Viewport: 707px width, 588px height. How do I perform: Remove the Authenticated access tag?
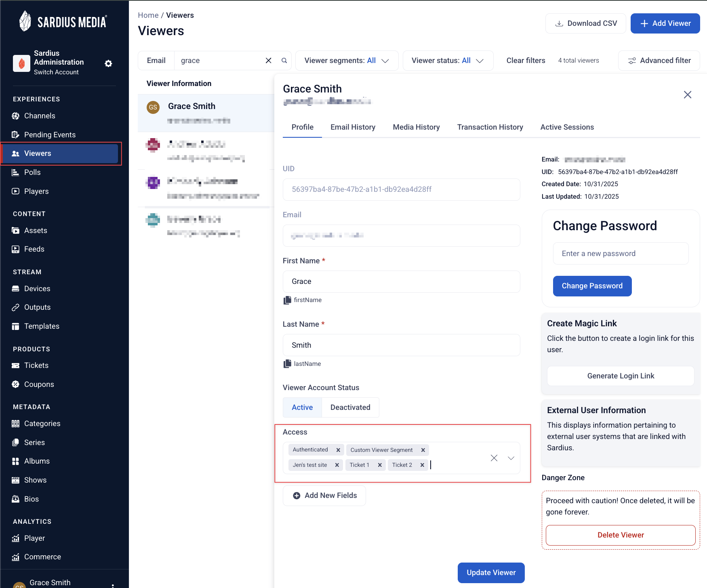pos(338,450)
